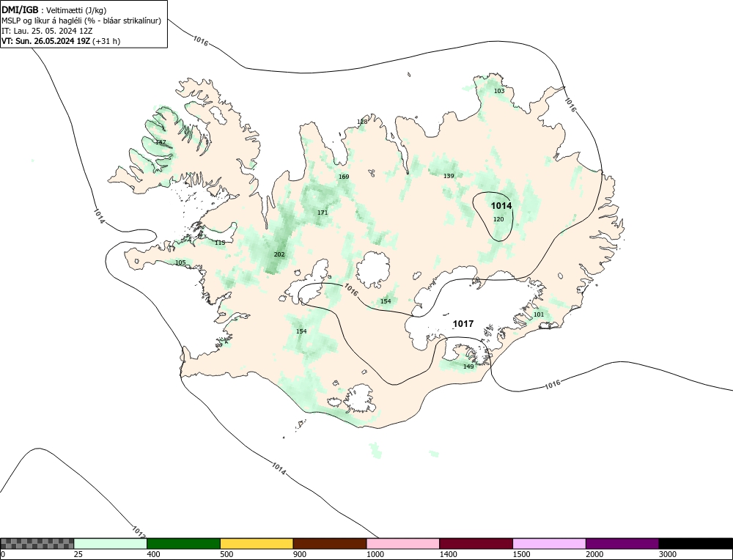Screen dimensions: 733x560
Task: Click the CAPE value 120
Action: (498, 218)
